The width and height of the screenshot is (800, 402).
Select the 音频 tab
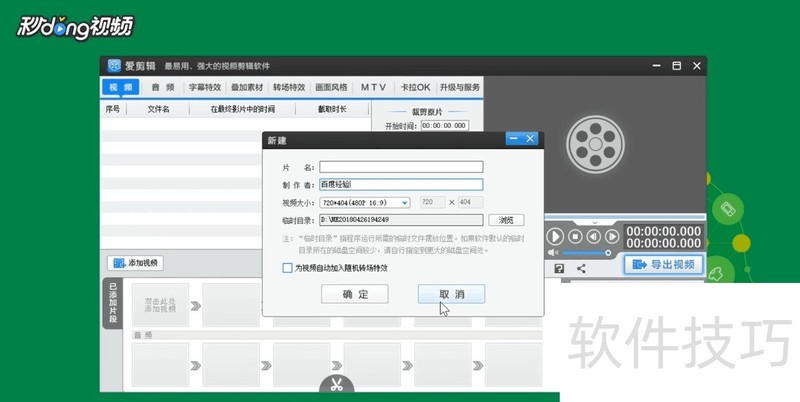161,87
